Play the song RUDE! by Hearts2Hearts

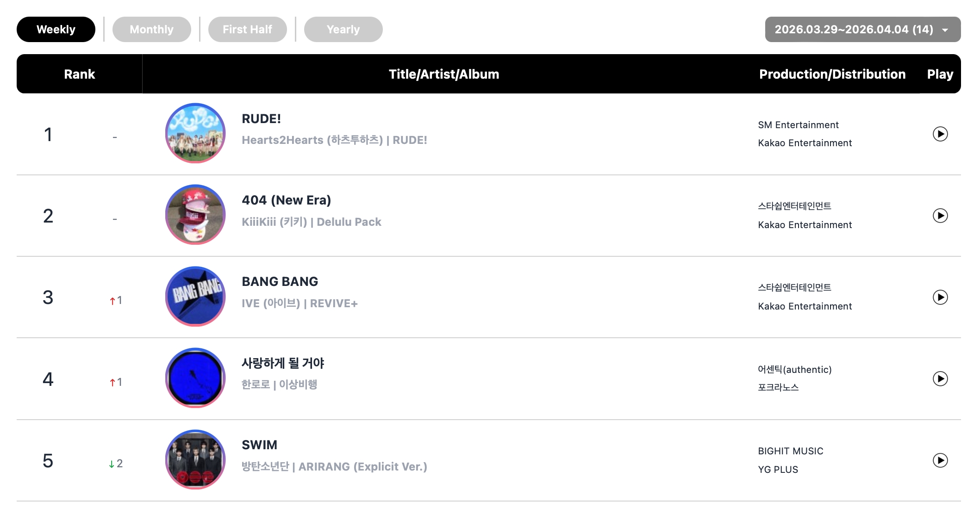(x=940, y=134)
